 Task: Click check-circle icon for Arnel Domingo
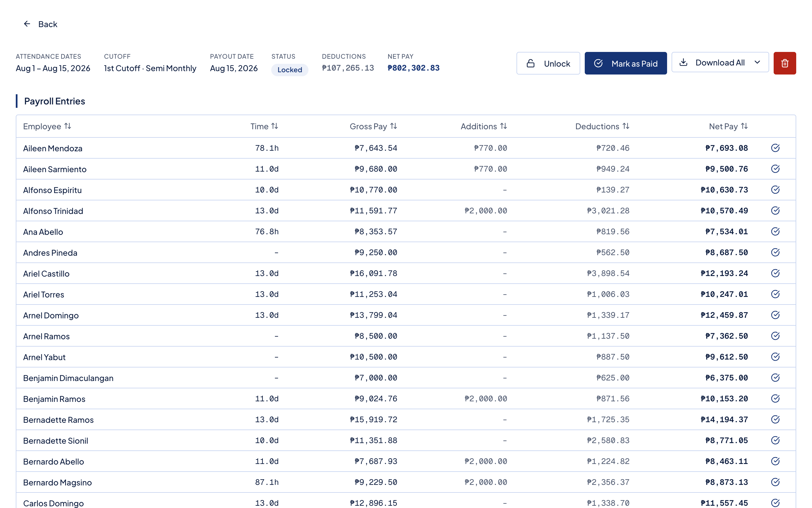[x=775, y=315]
